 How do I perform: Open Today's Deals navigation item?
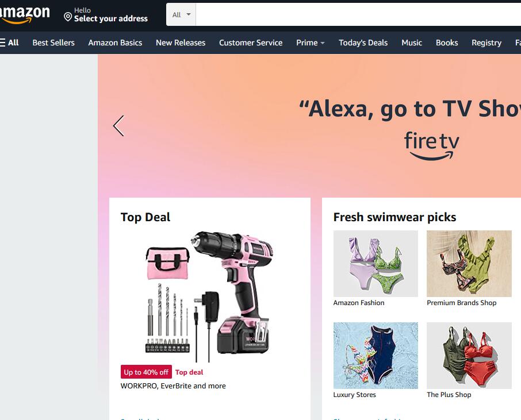tap(363, 43)
